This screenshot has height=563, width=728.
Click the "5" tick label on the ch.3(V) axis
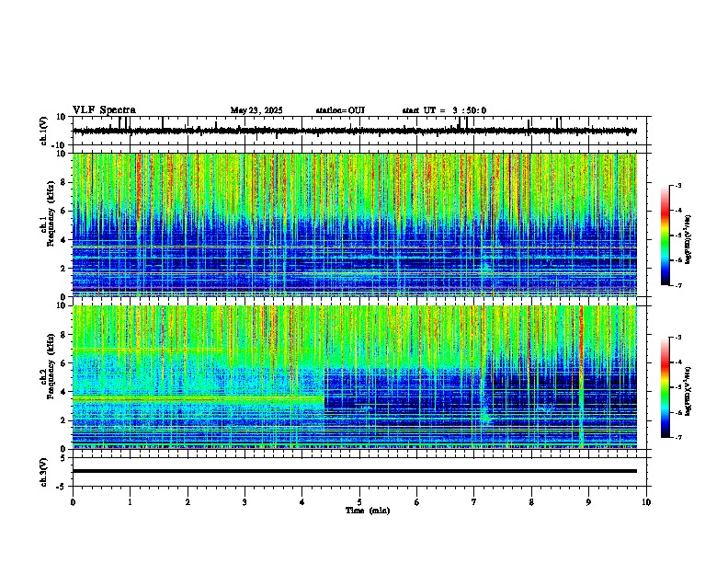(x=63, y=458)
